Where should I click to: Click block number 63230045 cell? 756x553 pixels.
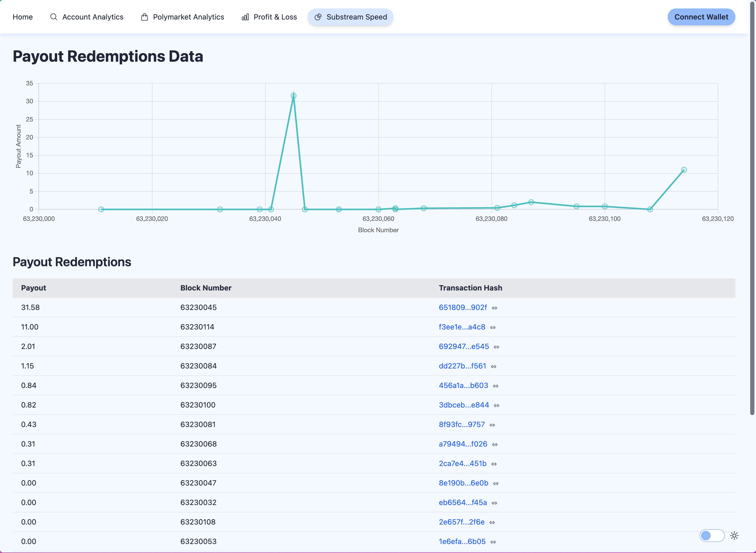pos(198,307)
